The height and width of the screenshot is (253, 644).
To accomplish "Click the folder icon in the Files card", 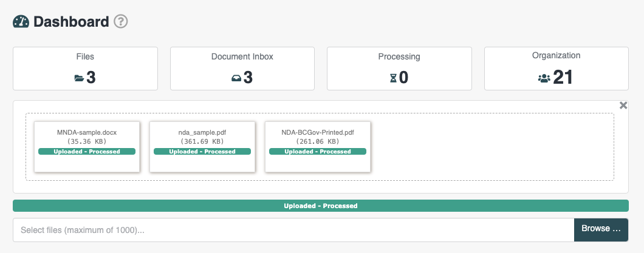I will click(x=79, y=78).
